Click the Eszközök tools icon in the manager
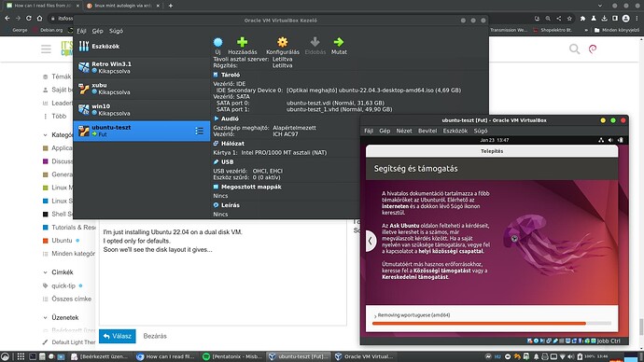Screen dimensions: 644x362 coord(84,46)
